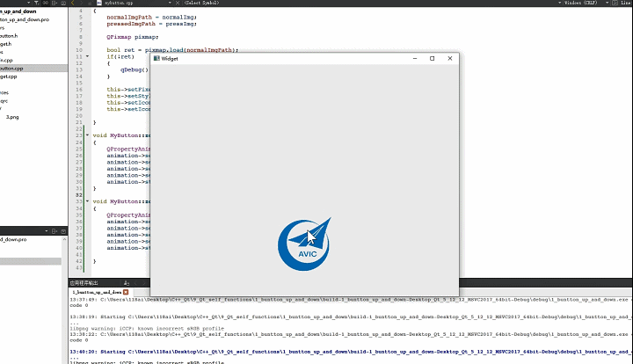The width and height of the screenshot is (633, 364).
Task: Click the file lock icon in editor toolbar
Action: pyautogui.click(x=90, y=3)
